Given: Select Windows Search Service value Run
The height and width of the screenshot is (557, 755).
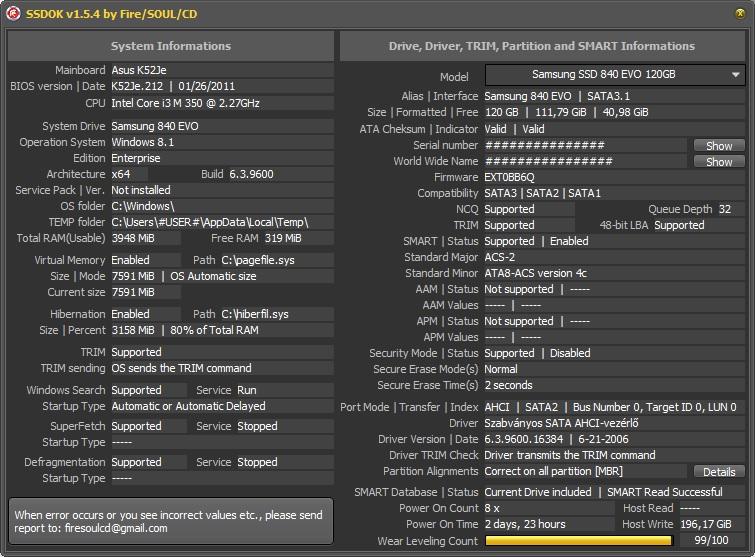Looking at the screenshot, I should point(247,390).
